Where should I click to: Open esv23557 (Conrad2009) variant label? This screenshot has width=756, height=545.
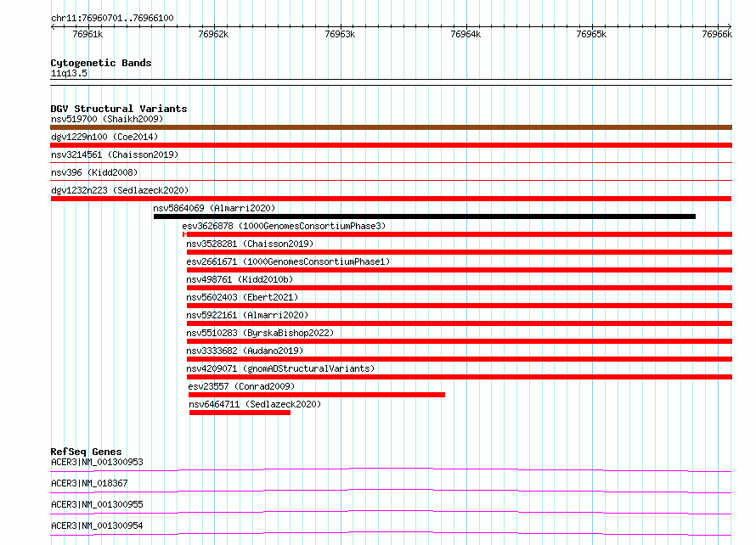[x=241, y=386]
